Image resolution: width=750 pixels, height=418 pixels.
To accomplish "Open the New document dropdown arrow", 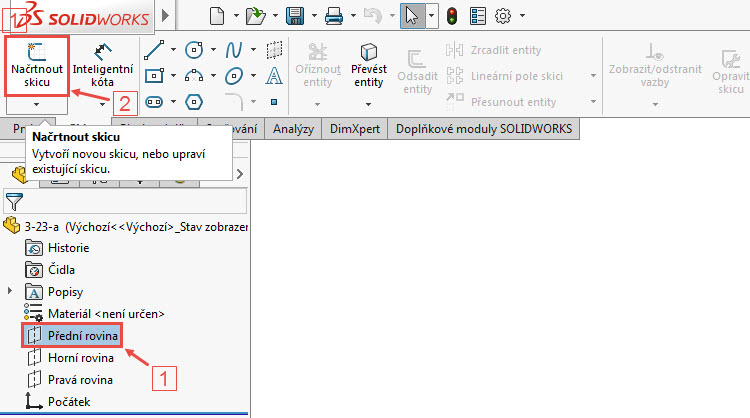I will tap(236, 16).
